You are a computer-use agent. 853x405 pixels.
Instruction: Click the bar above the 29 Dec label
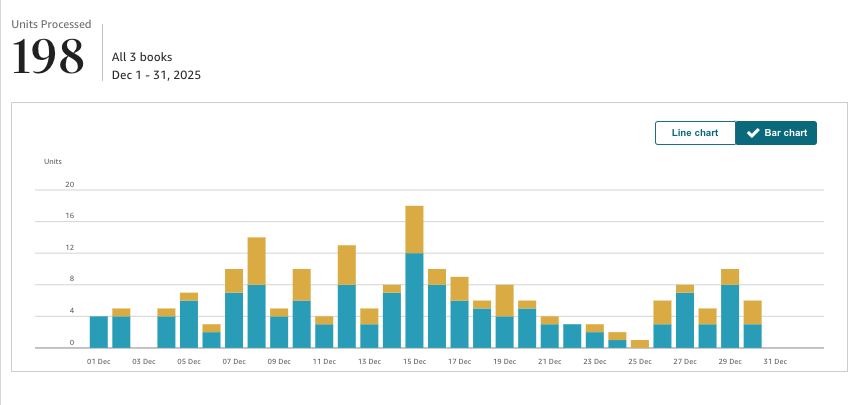[730, 308]
